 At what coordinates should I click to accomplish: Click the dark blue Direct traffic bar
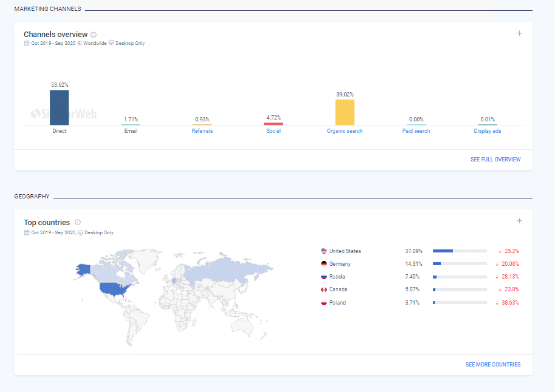tap(60, 107)
